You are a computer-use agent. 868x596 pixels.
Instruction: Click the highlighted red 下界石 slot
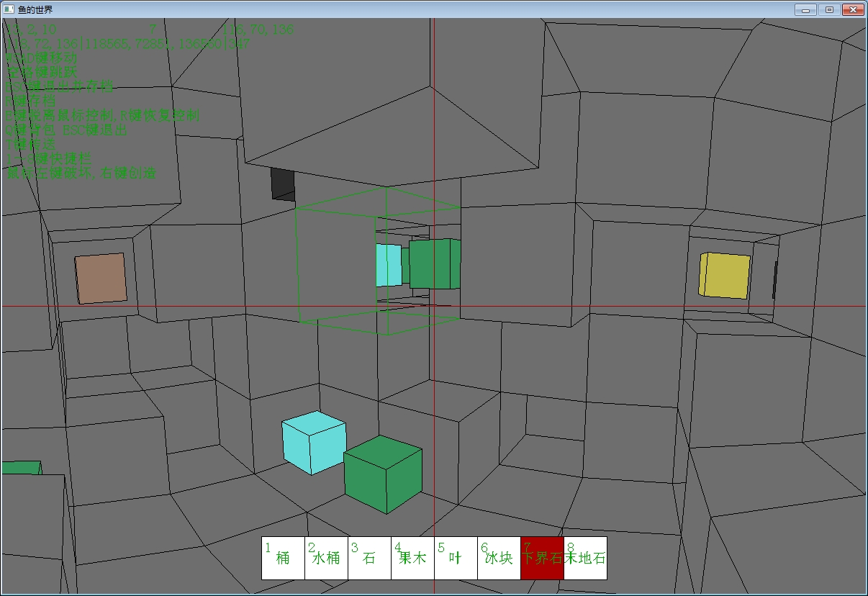(542, 558)
